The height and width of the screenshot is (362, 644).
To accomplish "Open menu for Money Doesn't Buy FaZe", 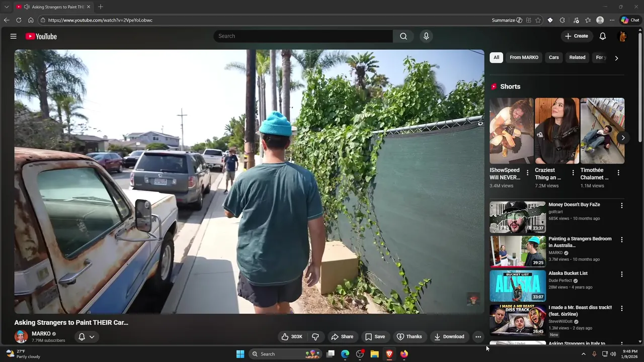I will click(621, 206).
